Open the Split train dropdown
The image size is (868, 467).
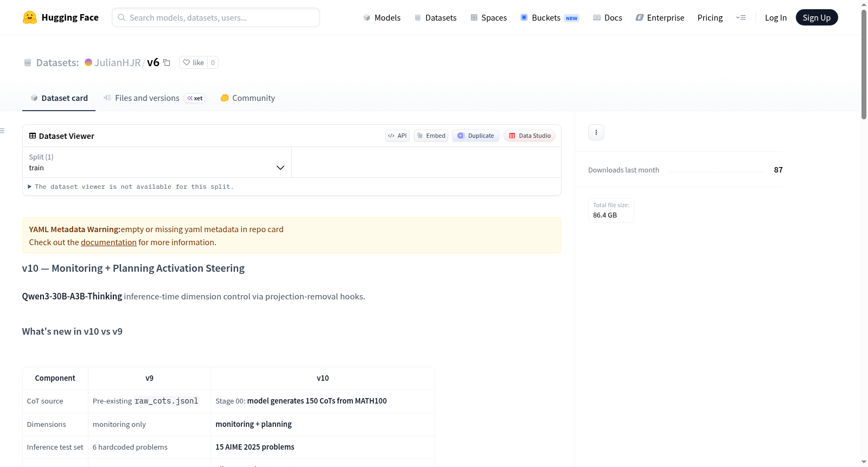tap(157, 162)
